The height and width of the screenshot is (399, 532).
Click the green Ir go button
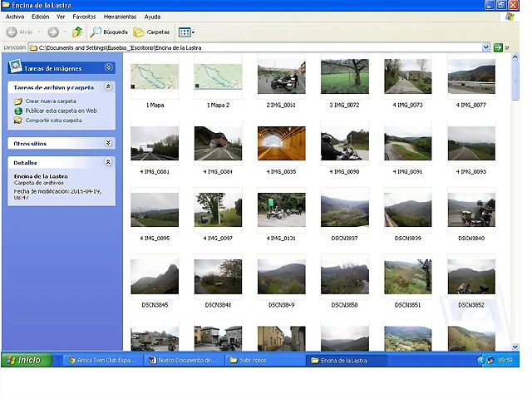tap(498, 47)
